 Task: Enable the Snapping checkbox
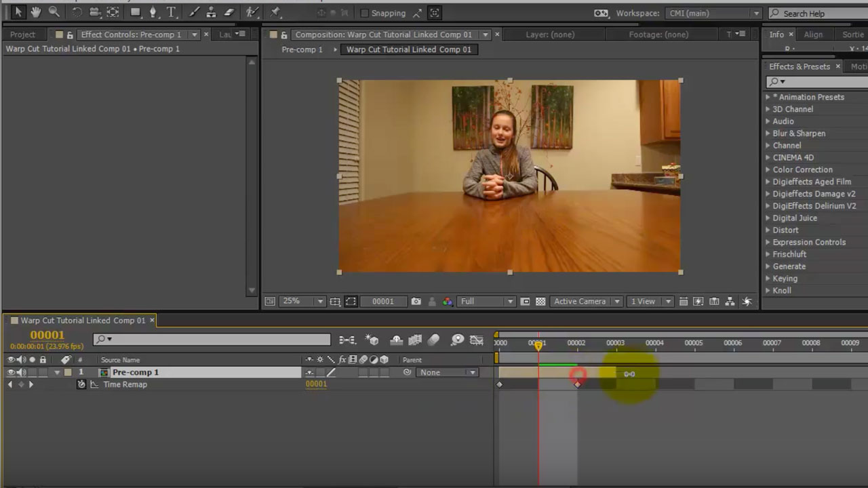(x=365, y=13)
